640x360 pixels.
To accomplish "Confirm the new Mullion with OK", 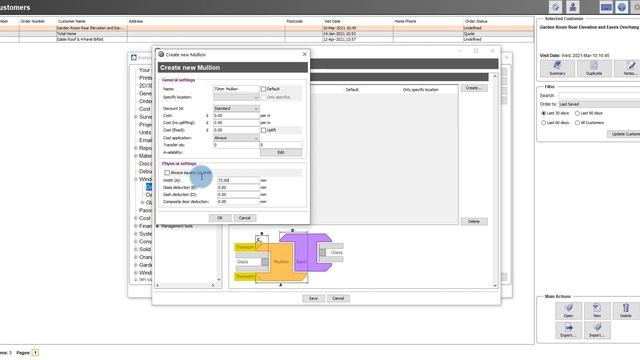I will click(220, 218).
